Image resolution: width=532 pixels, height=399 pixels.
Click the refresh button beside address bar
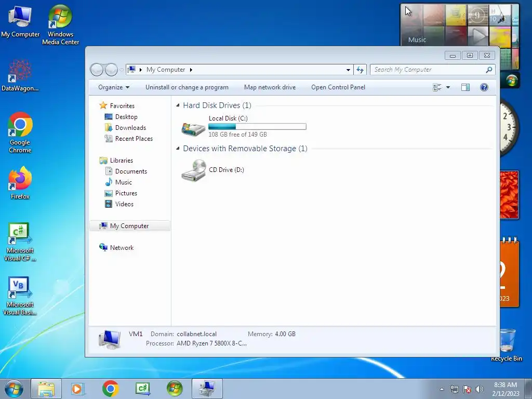coord(360,70)
